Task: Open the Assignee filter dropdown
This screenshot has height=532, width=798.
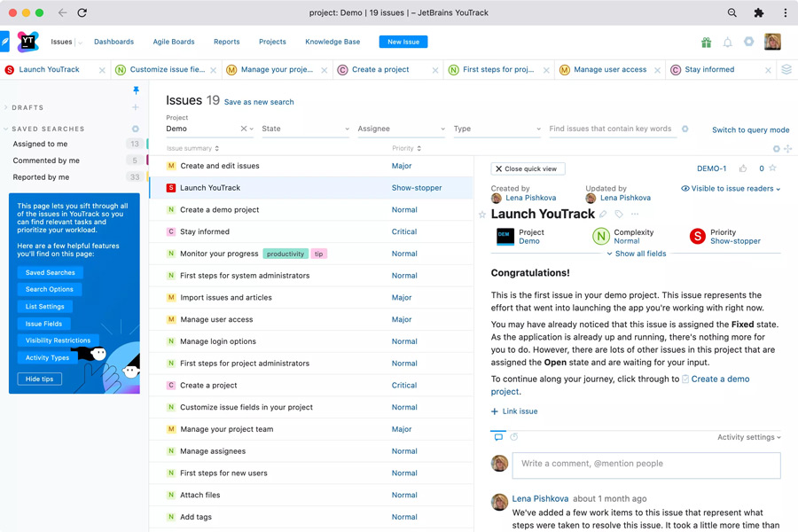Action: 402,129
